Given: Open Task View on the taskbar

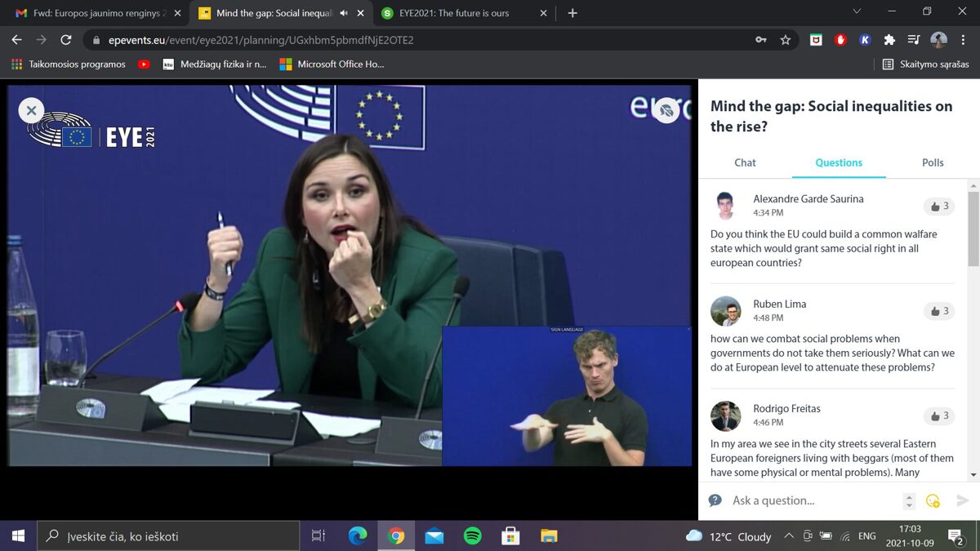Looking at the screenshot, I should coord(318,536).
